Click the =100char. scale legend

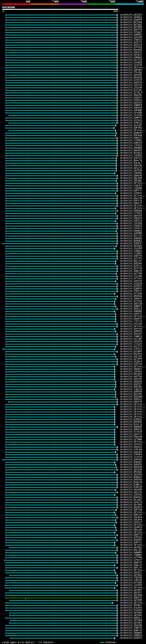coord(108,642)
